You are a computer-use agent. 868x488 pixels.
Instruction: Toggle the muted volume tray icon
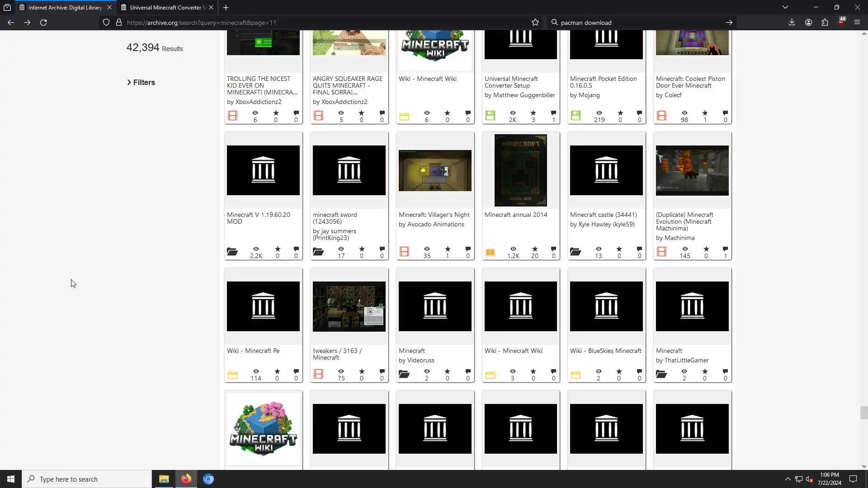click(x=809, y=479)
